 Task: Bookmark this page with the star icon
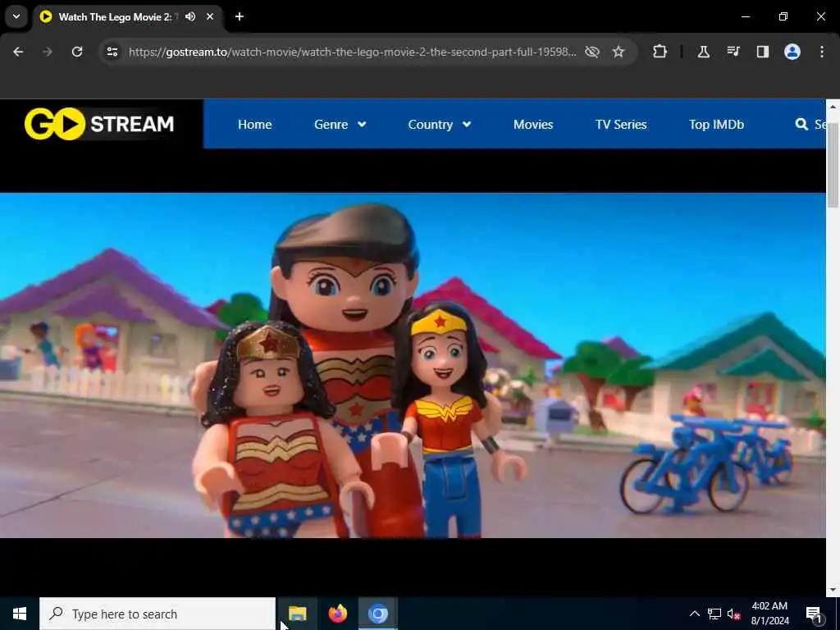(619, 52)
